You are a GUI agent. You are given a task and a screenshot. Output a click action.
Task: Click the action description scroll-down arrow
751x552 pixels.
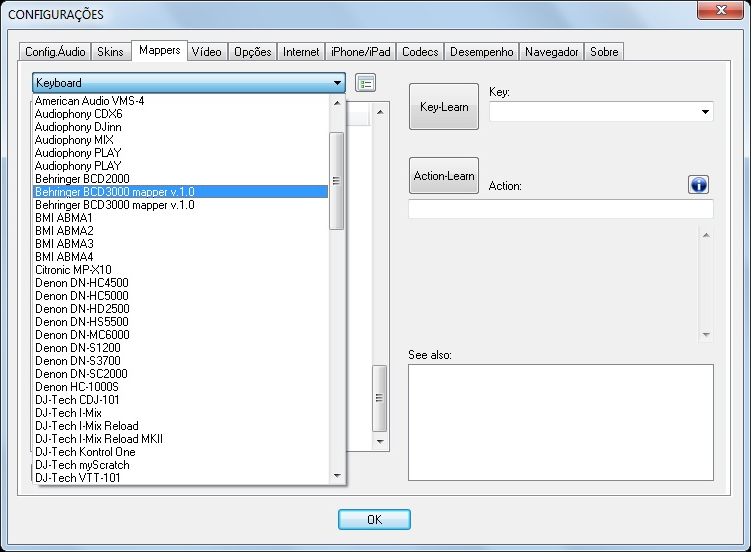[x=706, y=335]
